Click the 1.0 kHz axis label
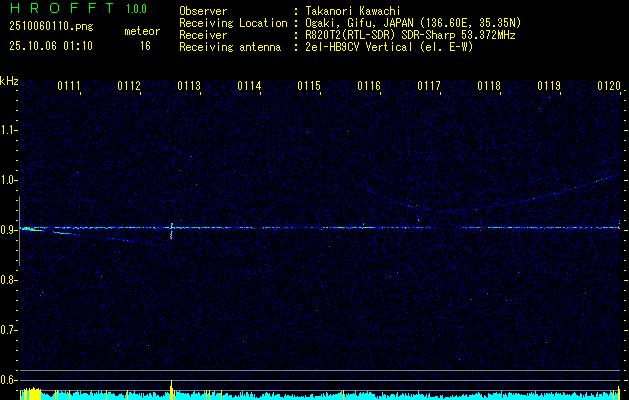 tap(8, 180)
